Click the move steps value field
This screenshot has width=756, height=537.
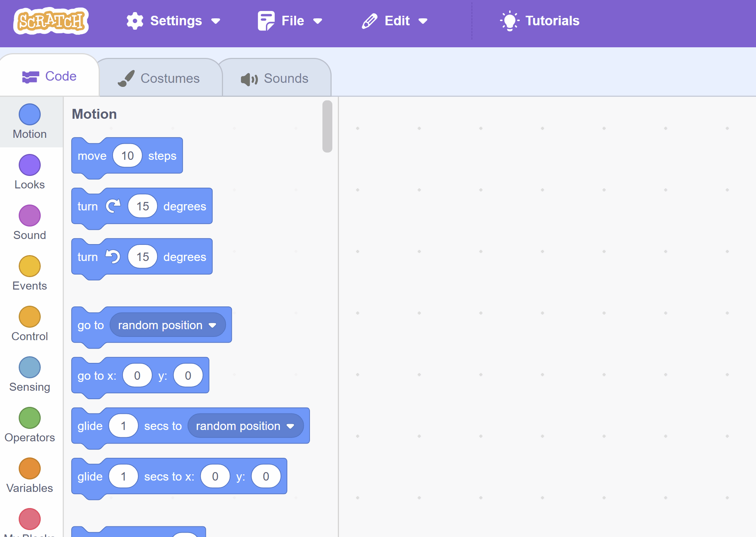pos(127,156)
